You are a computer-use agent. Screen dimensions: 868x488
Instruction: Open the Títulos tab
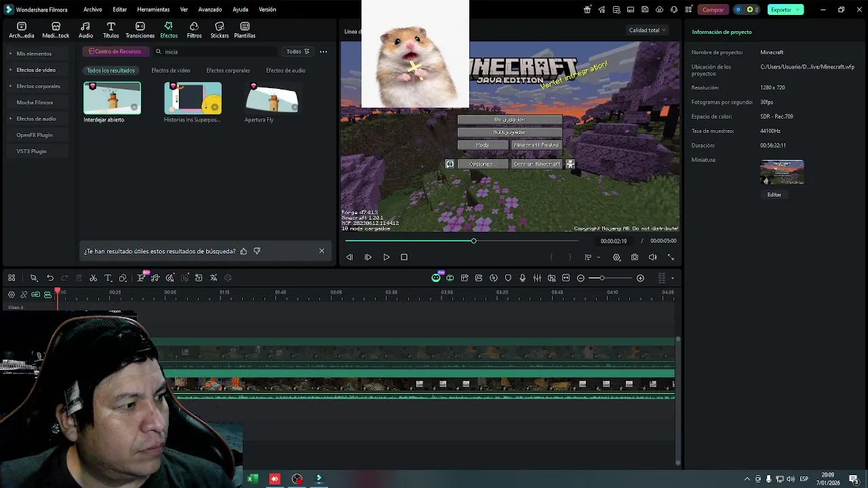coord(111,30)
